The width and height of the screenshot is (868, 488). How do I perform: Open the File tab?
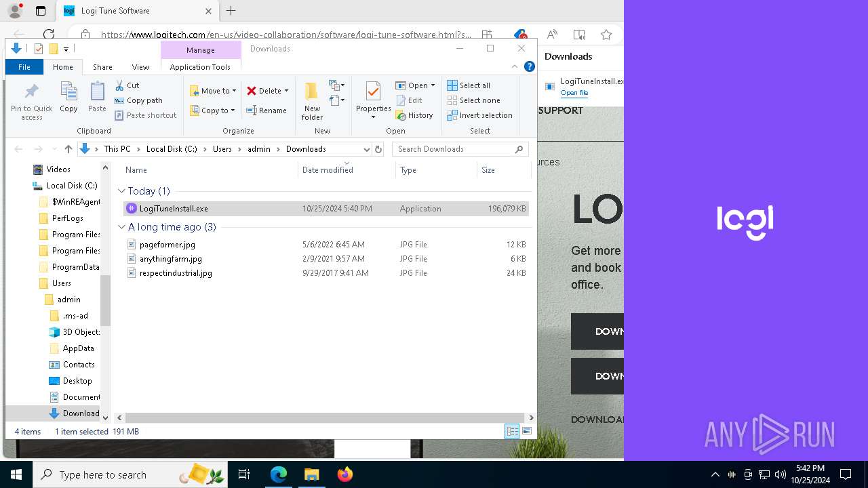pos(24,67)
